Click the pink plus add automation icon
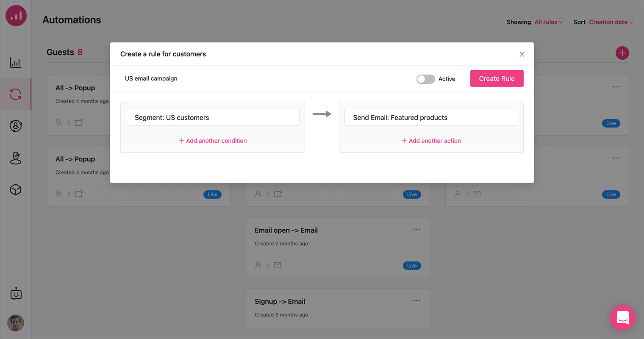The width and height of the screenshot is (644, 339). coord(622,53)
